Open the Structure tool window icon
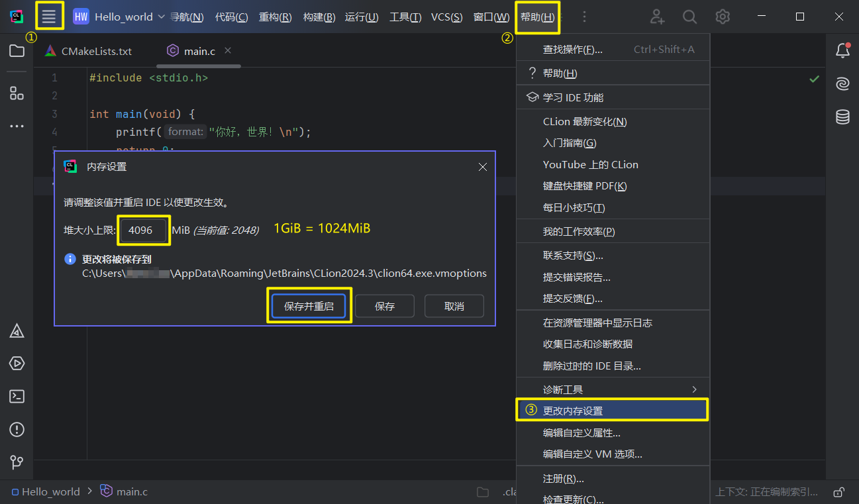Viewport: 859px width, 504px height. [17, 93]
